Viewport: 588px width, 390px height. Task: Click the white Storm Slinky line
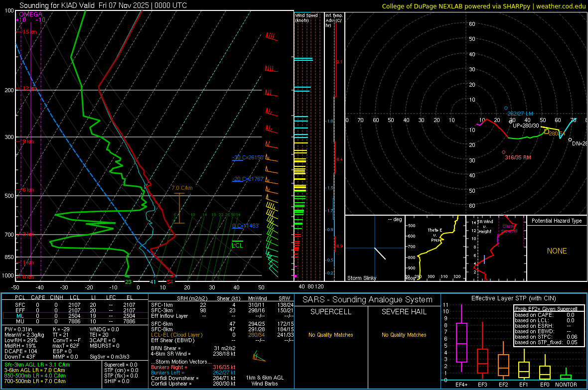click(x=380, y=254)
